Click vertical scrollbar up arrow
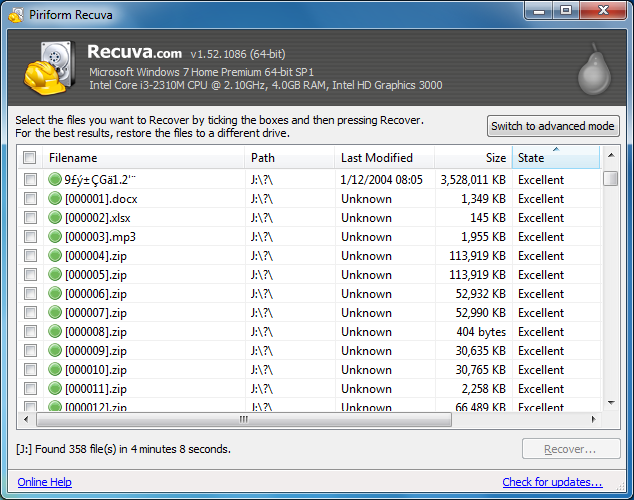 coord(611,155)
